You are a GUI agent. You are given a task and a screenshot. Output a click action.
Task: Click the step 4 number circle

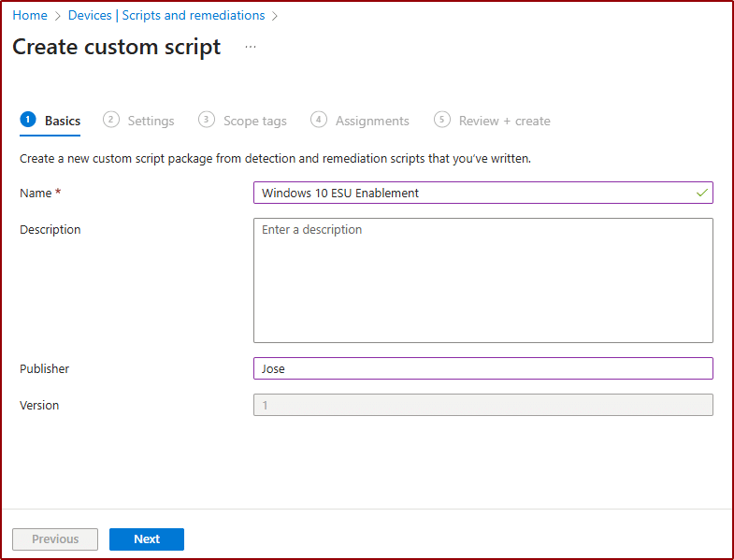tap(319, 120)
